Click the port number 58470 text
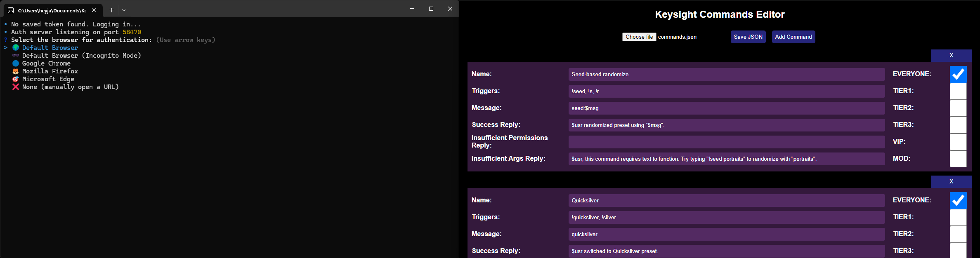 [132, 32]
